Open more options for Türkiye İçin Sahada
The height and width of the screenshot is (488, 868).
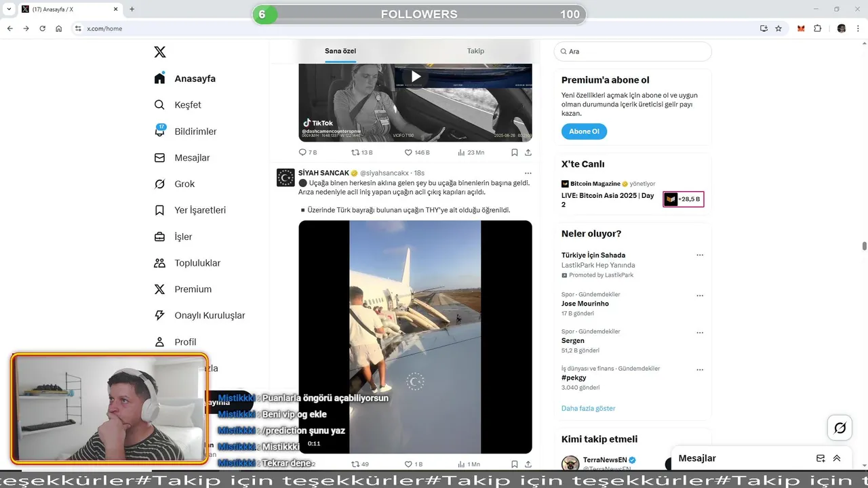click(700, 256)
